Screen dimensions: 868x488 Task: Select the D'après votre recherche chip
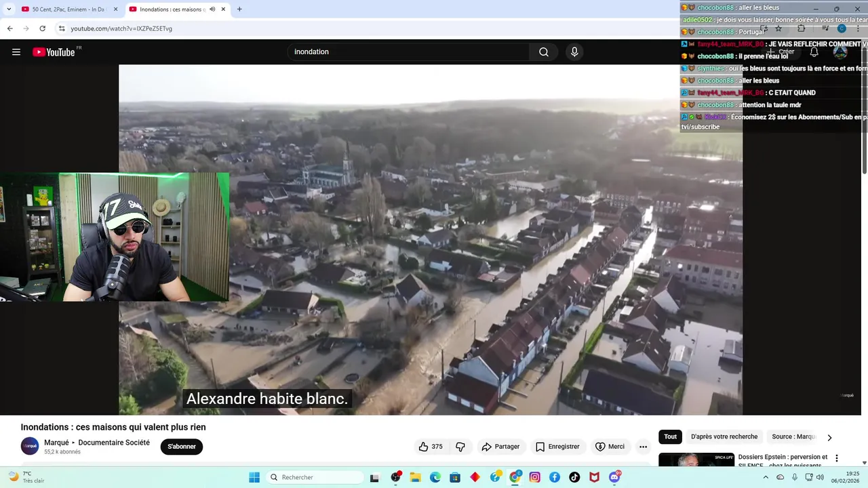tap(724, 437)
